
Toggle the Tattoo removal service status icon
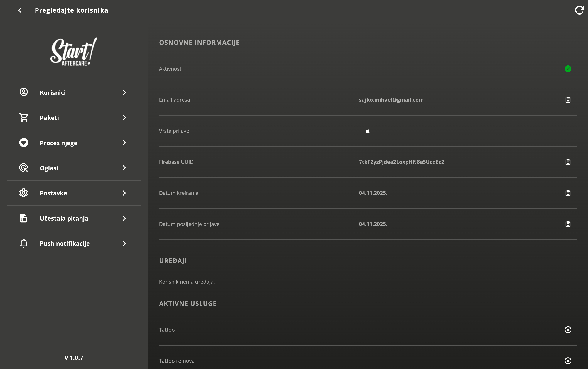coord(568,361)
